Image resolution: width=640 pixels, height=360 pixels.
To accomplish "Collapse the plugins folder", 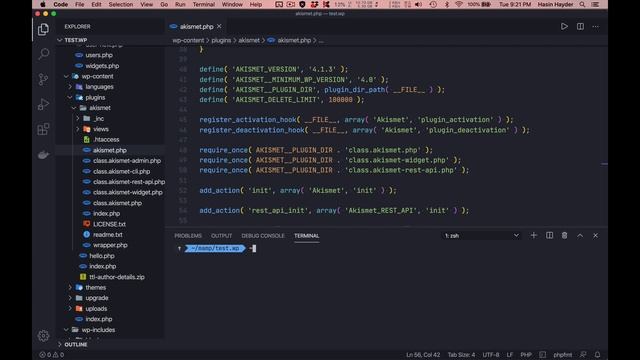I will pos(70,98).
